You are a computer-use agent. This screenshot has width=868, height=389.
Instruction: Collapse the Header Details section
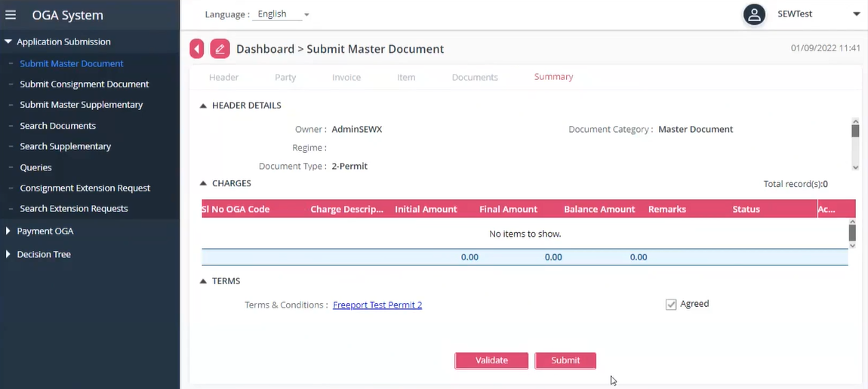[x=203, y=106]
